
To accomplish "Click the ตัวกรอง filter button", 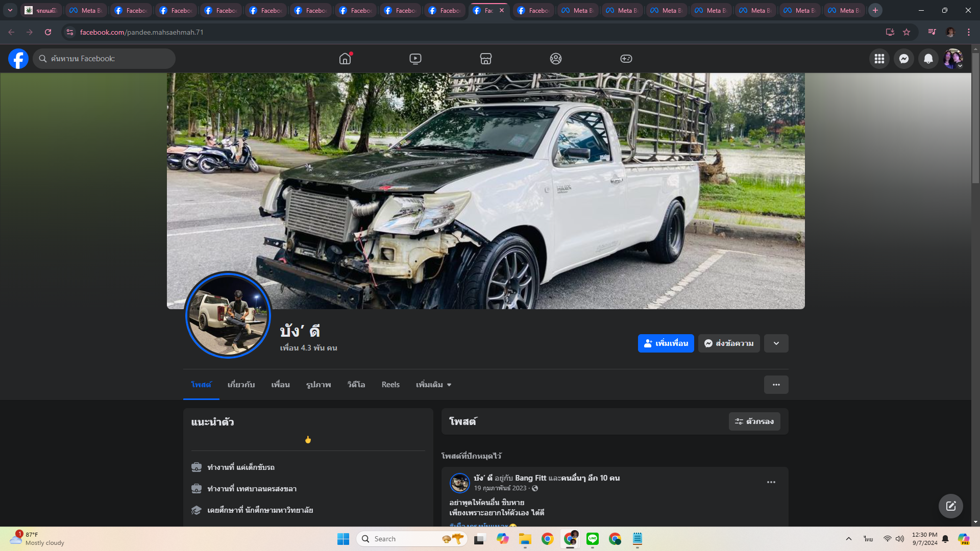I will (x=754, y=421).
